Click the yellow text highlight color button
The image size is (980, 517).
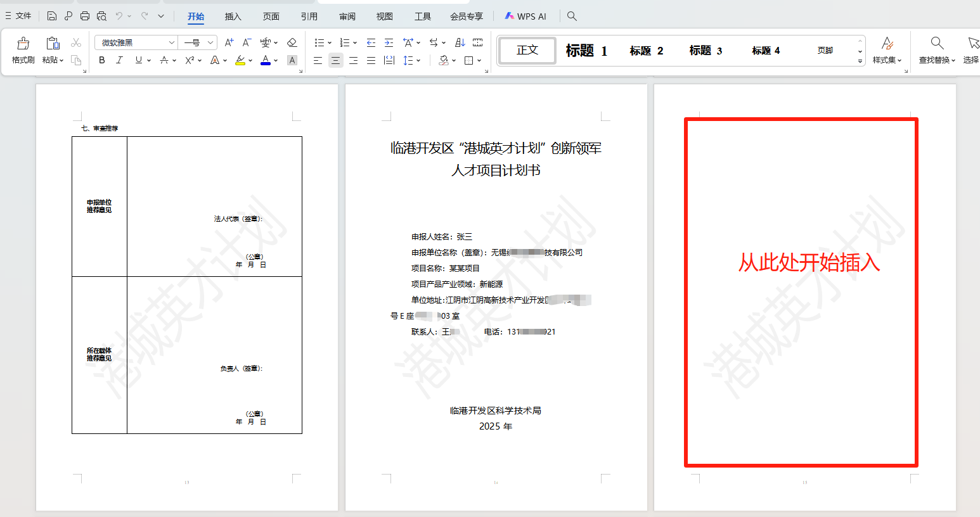(x=240, y=60)
